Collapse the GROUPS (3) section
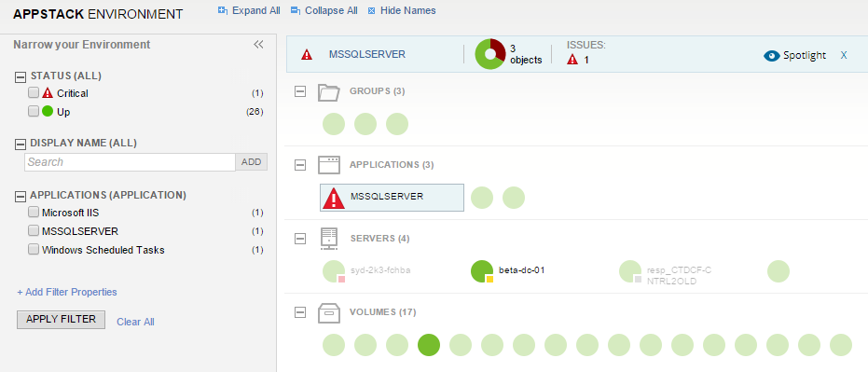This screenshot has width=868, height=372. point(300,91)
